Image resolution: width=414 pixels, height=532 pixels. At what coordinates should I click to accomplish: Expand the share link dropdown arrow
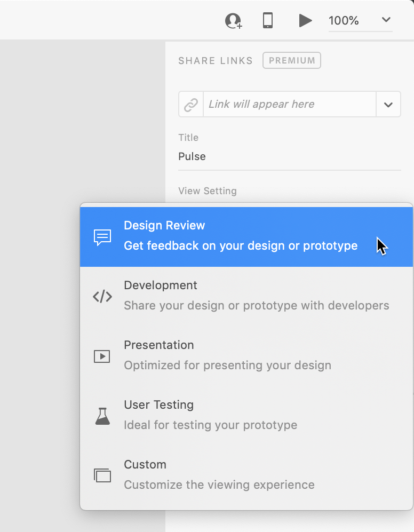tap(388, 105)
